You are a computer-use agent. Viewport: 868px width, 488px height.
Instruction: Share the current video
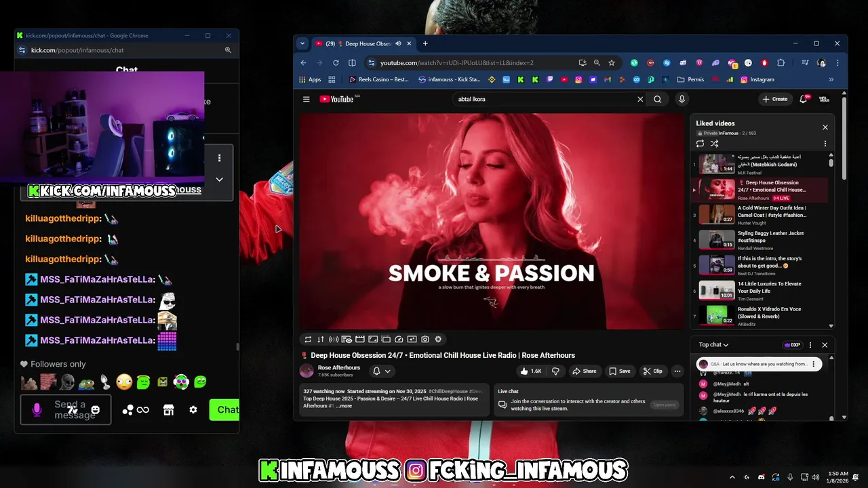[x=585, y=371]
